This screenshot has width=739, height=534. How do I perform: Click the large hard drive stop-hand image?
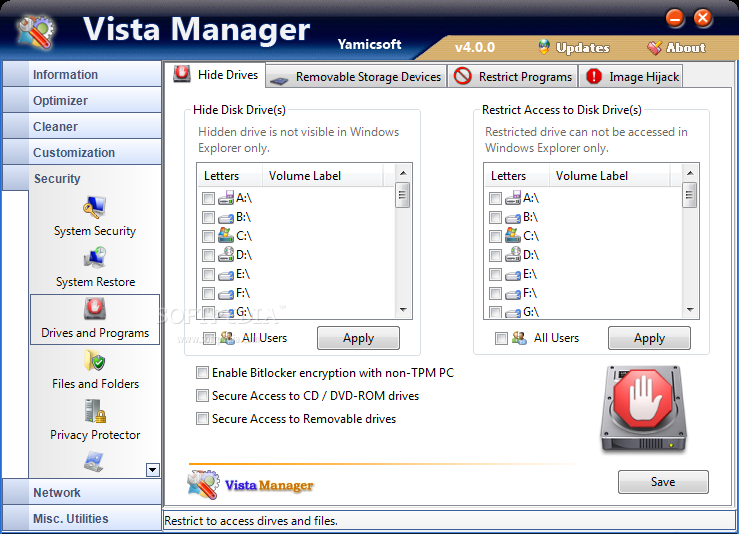(643, 408)
